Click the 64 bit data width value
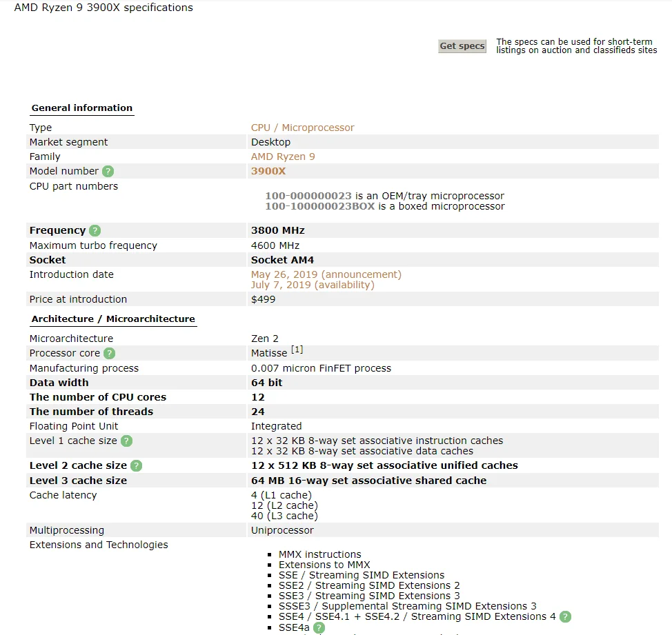 coord(266,383)
